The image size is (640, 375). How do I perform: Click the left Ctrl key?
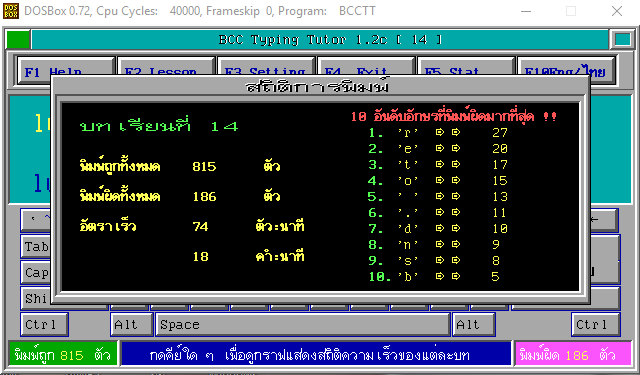point(44,324)
